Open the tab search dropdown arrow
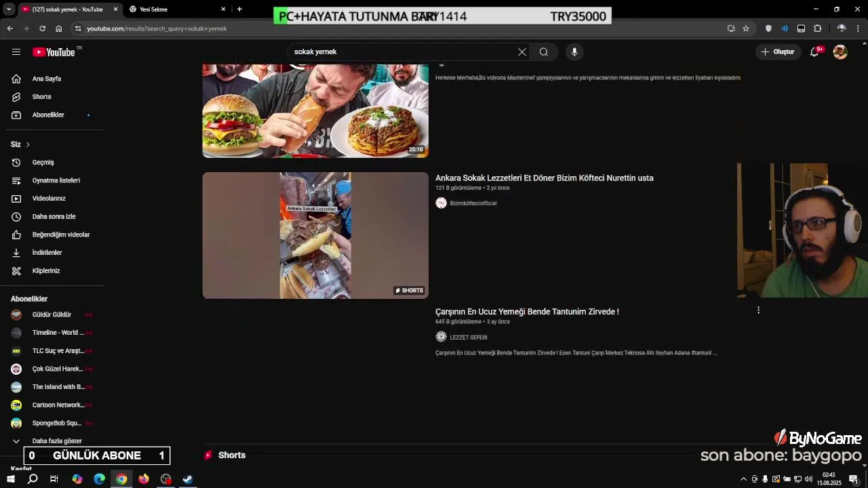Viewport: 868px width, 488px height. [8, 9]
